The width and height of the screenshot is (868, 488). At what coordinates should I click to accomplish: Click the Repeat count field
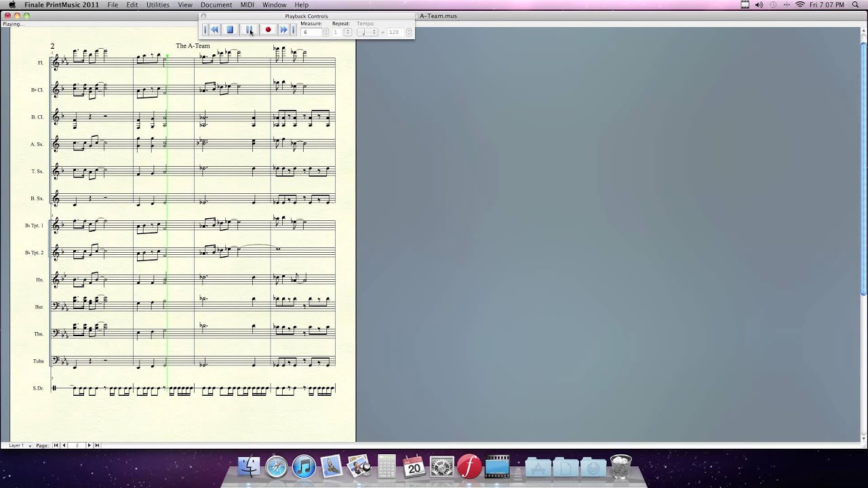tap(338, 32)
